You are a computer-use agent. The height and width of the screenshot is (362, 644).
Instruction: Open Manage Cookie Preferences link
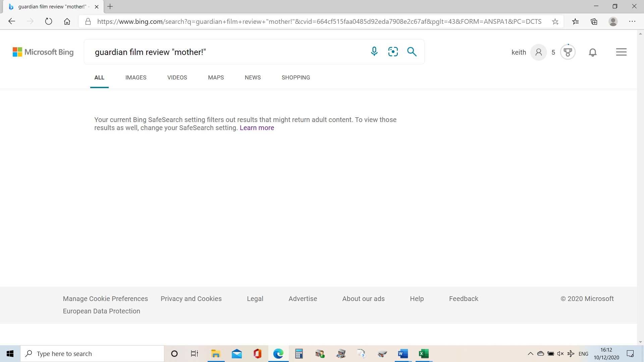click(105, 299)
